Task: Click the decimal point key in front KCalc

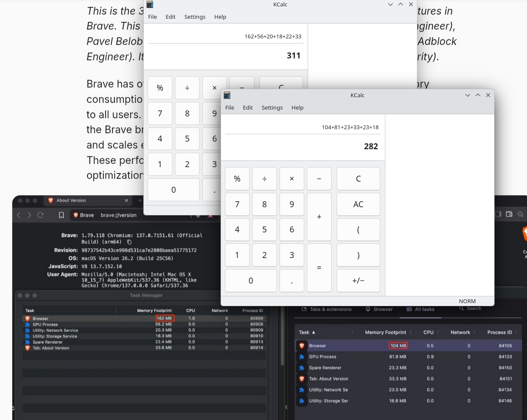Action: 292,281
